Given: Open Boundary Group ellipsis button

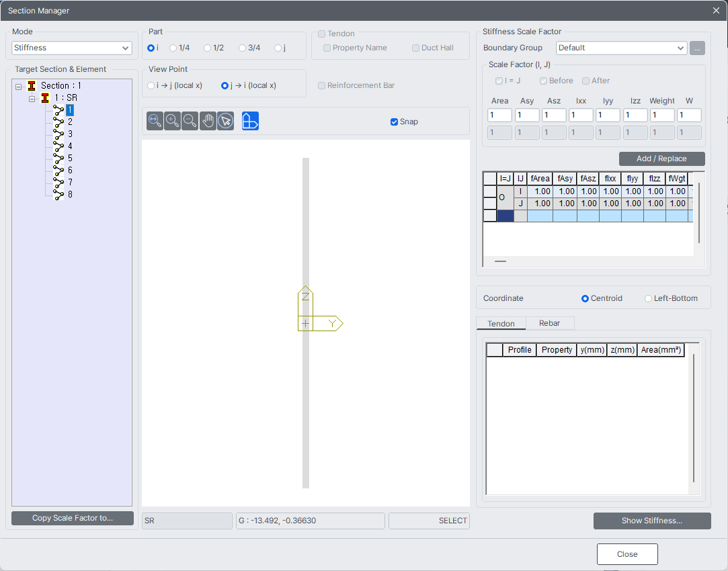Looking at the screenshot, I should pos(697,48).
